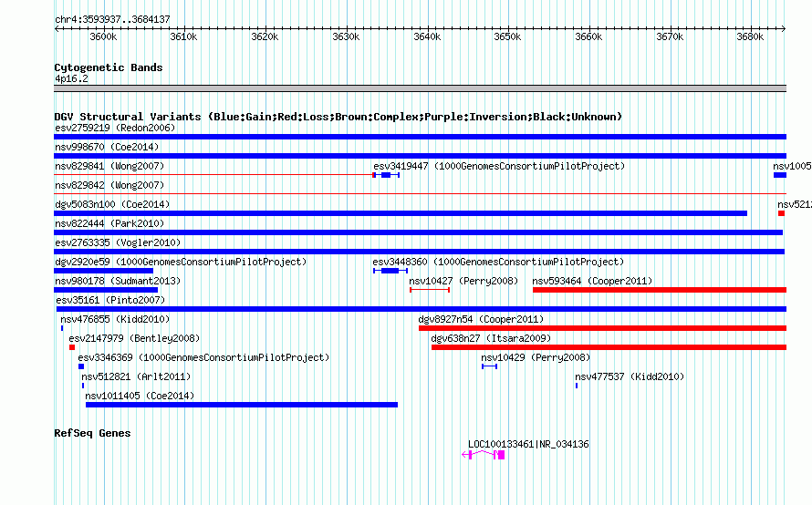This screenshot has width=812, height=505.
Task: Click the dgv2920e59 blue gain bar
Action: click(104, 271)
